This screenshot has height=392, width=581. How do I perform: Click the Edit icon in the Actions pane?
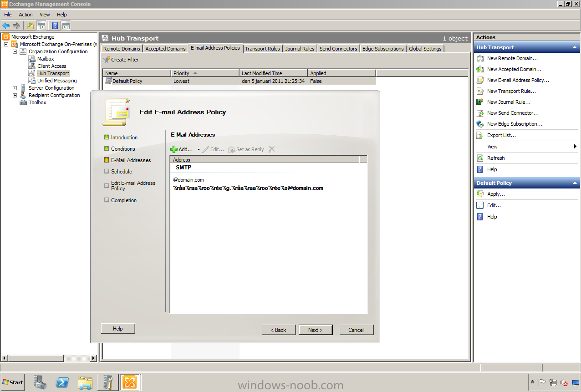pyautogui.click(x=480, y=205)
